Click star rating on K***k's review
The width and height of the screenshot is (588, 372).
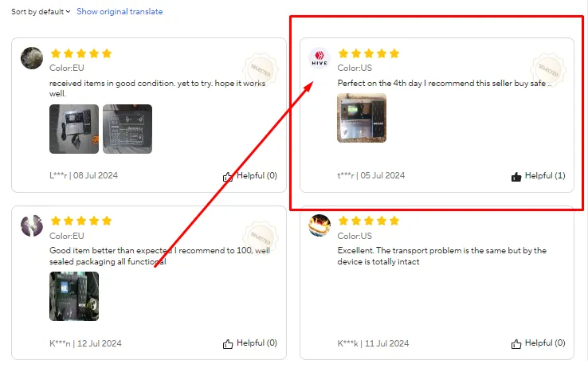click(x=369, y=221)
